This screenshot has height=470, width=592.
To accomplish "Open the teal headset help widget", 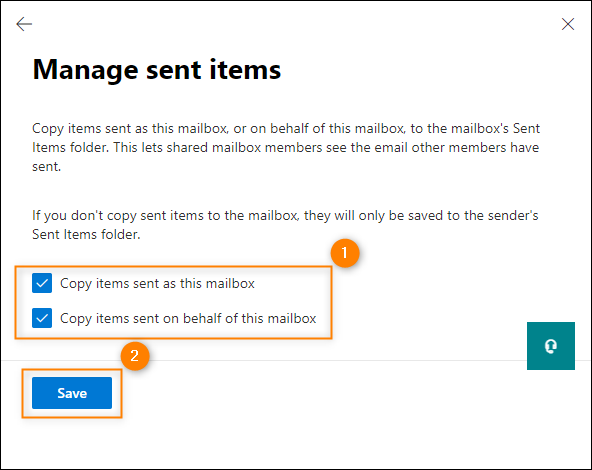I will coord(551,346).
